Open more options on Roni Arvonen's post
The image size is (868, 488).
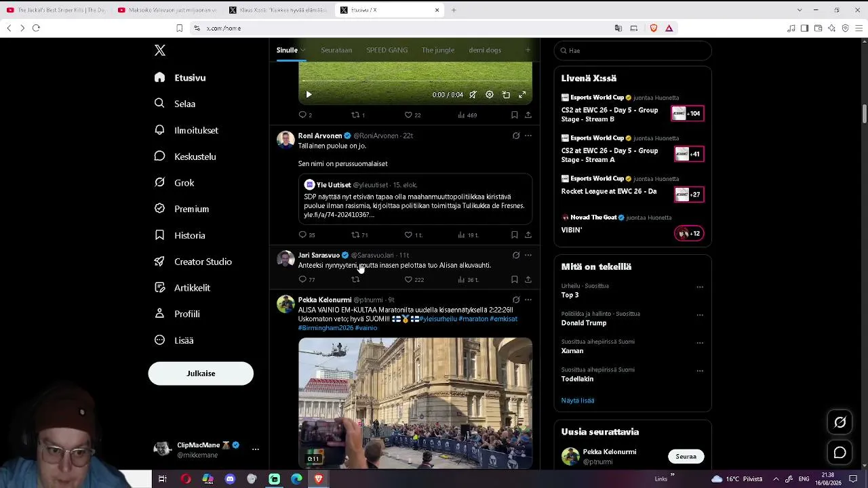pyautogui.click(x=528, y=136)
